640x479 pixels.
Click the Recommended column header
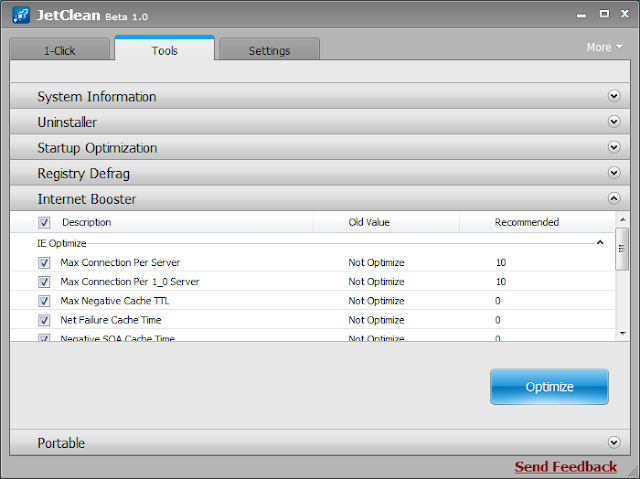pos(527,222)
